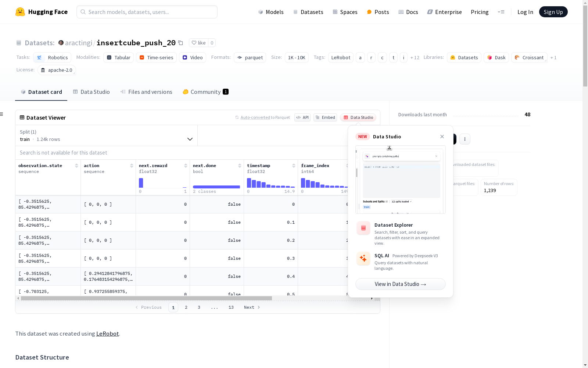The image size is (588, 368).
Task: Click the View in Data Studio button
Action: 401,284
